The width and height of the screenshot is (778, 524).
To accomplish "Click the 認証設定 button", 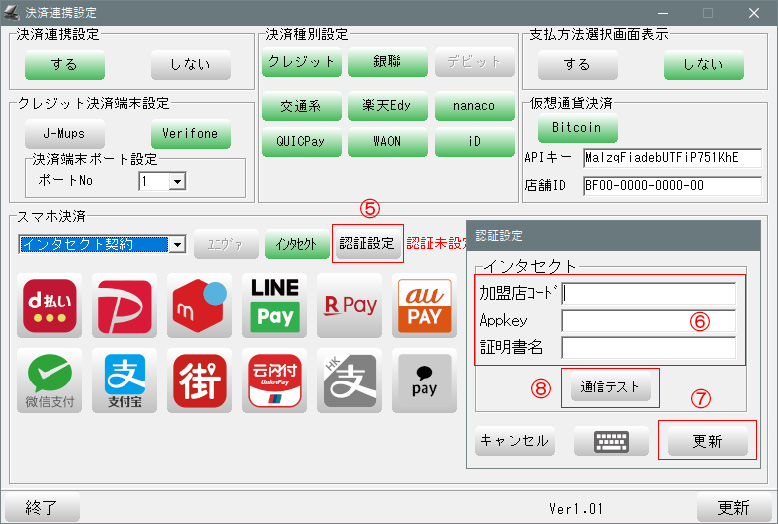I will coord(367,244).
